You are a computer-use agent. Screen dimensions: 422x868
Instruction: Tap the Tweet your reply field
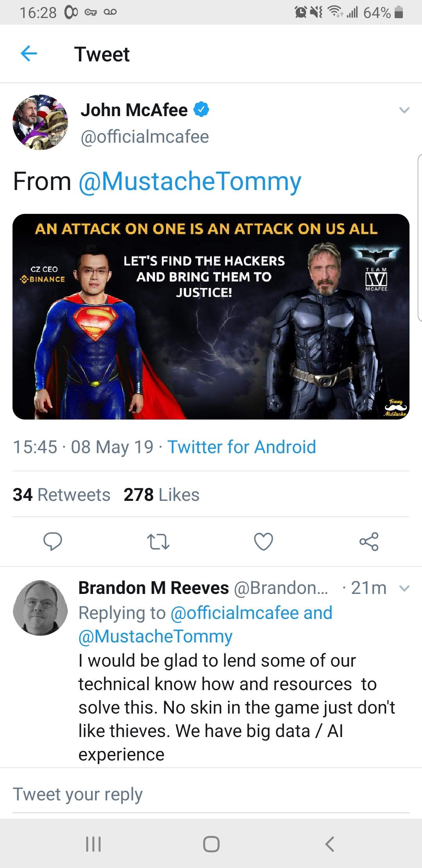211,794
